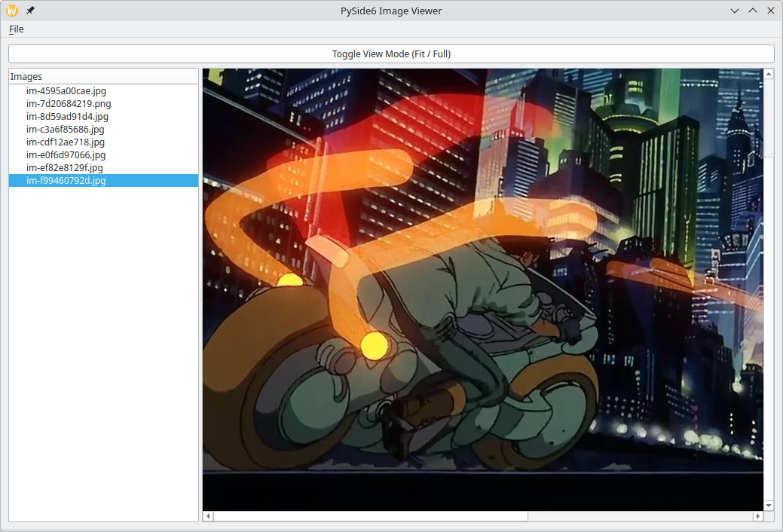The width and height of the screenshot is (783, 532).
Task: Maximize the image viewer window
Action: point(753,11)
